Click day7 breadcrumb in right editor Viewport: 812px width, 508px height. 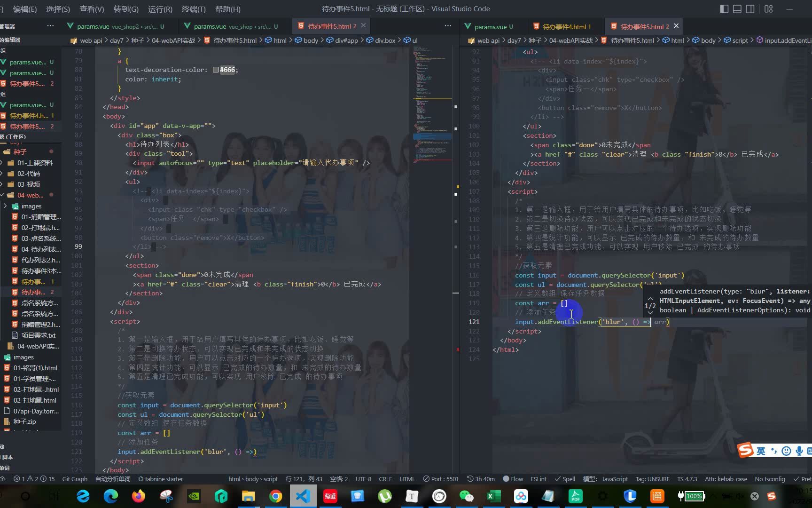pos(514,40)
